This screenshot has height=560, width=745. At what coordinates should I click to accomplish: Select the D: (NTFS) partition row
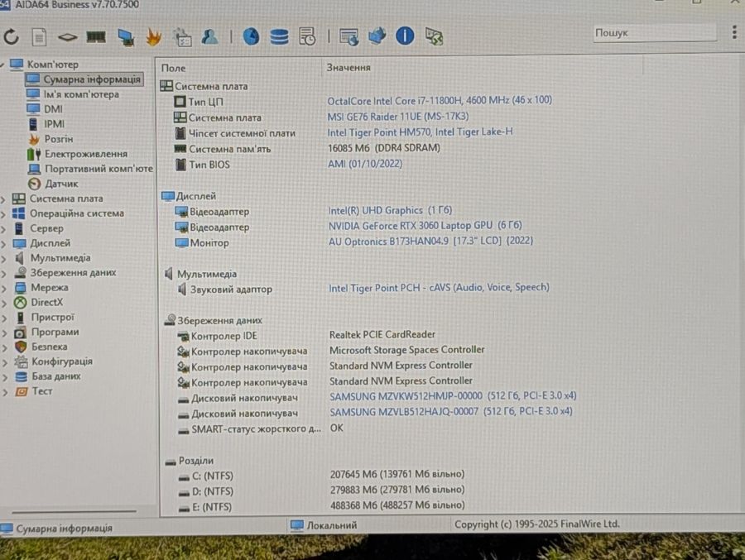pos(321,491)
